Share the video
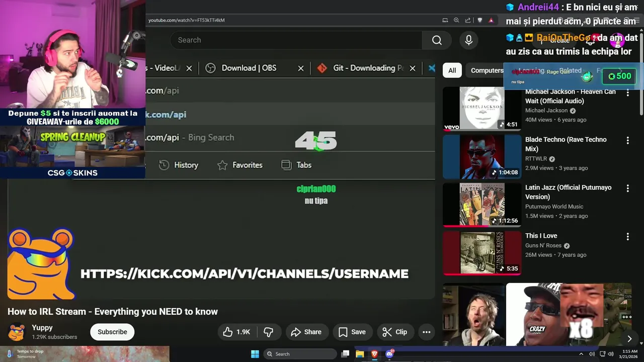The width and height of the screenshot is (644, 362). pos(306,332)
